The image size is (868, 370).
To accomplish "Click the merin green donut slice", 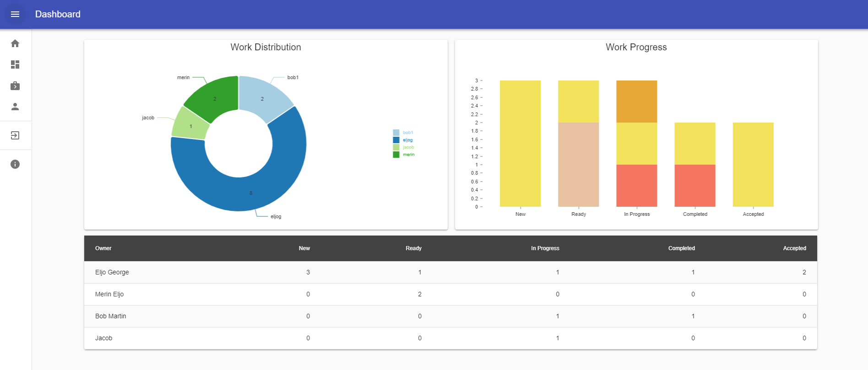I will tap(214, 97).
